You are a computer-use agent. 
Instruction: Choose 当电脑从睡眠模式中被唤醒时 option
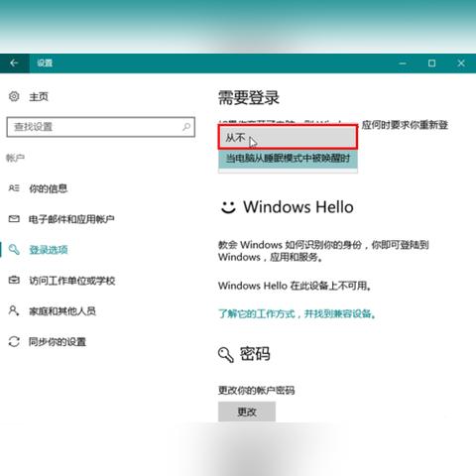click(288, 159)
